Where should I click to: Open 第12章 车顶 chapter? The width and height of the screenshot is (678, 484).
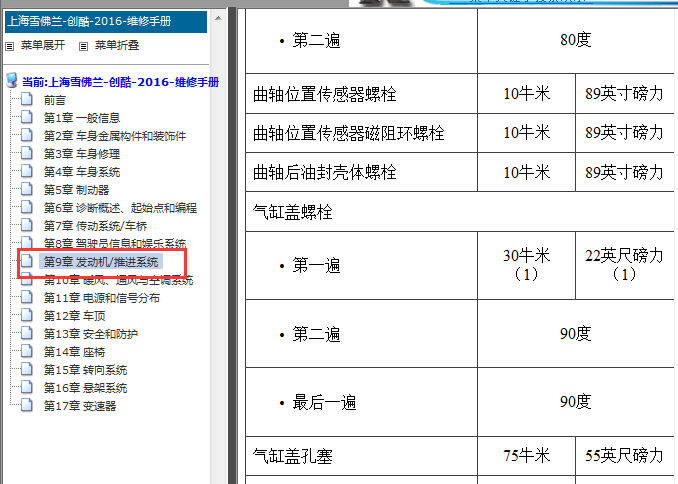click(74, 316)
